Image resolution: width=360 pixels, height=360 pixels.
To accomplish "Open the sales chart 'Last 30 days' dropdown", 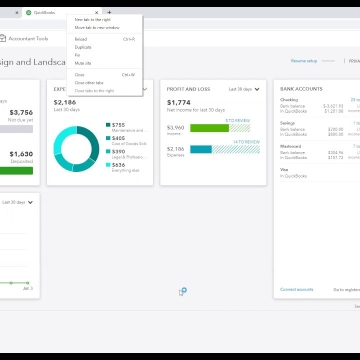I will click(x=17, y=202).
